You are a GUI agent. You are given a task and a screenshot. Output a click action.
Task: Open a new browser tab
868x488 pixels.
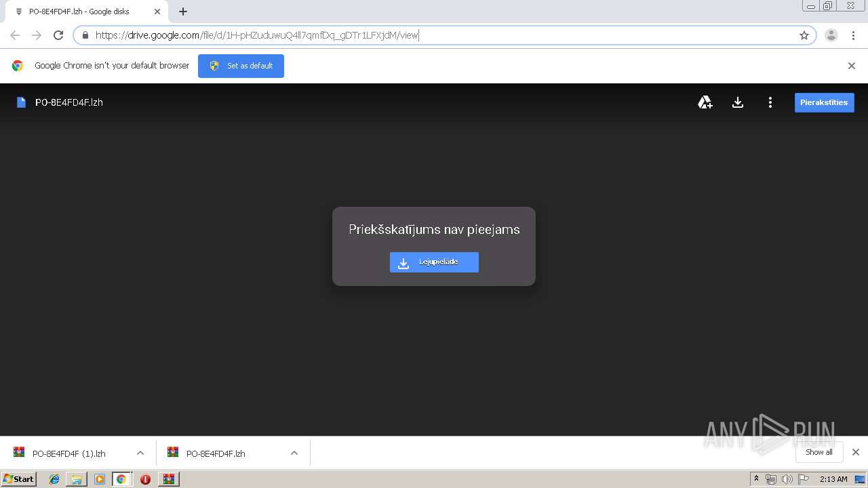183,12
